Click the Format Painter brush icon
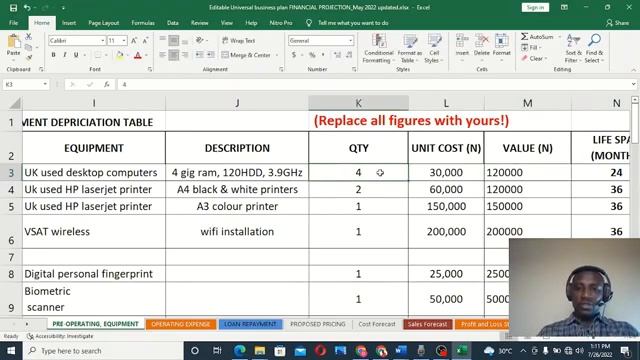 [29, 58]
